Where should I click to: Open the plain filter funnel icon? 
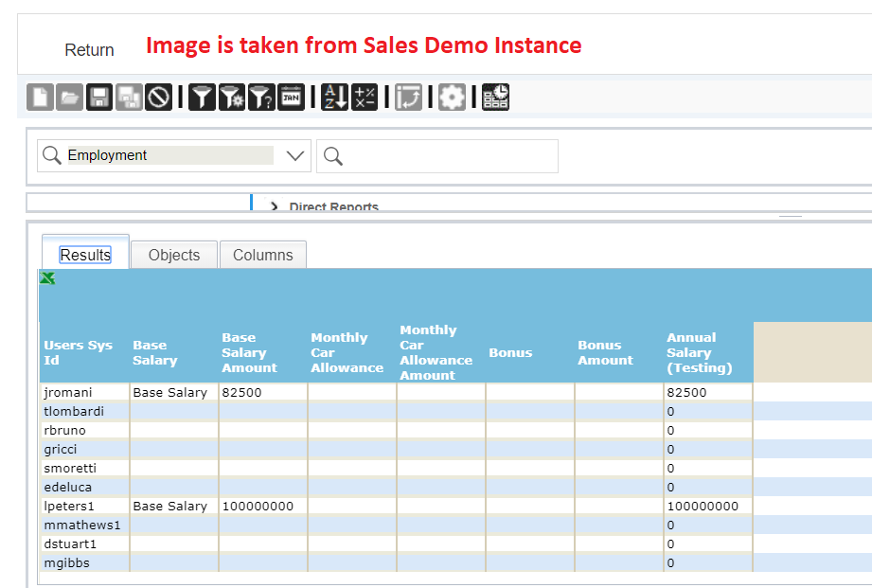(202, 98)
